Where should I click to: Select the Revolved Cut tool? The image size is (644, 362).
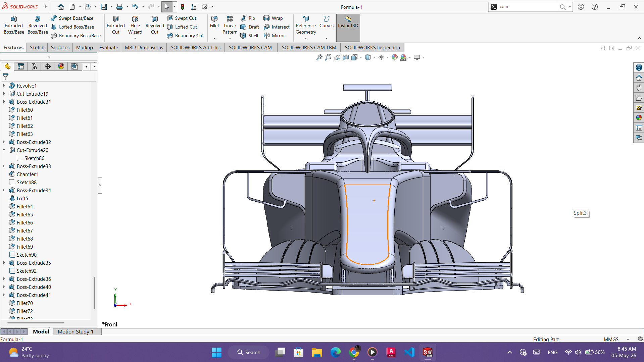(155, 25)
